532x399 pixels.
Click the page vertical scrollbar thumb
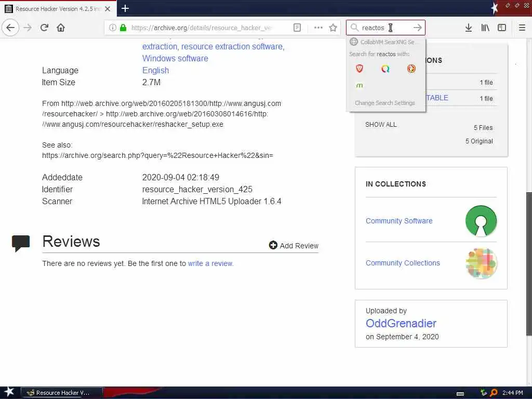coord(528,264)
